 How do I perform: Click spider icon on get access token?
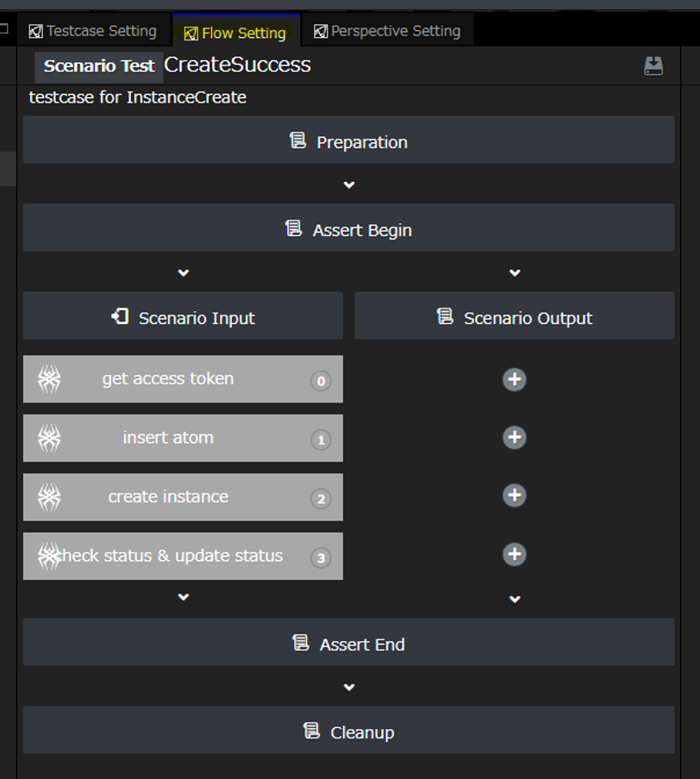tap(49, 379)
